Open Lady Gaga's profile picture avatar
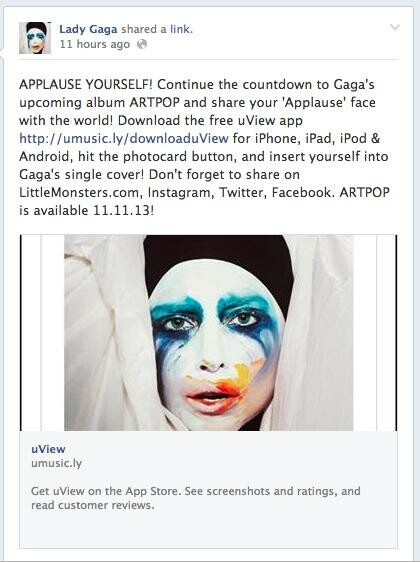Screen dimensions: 420x562 click(x=35, y=38)
